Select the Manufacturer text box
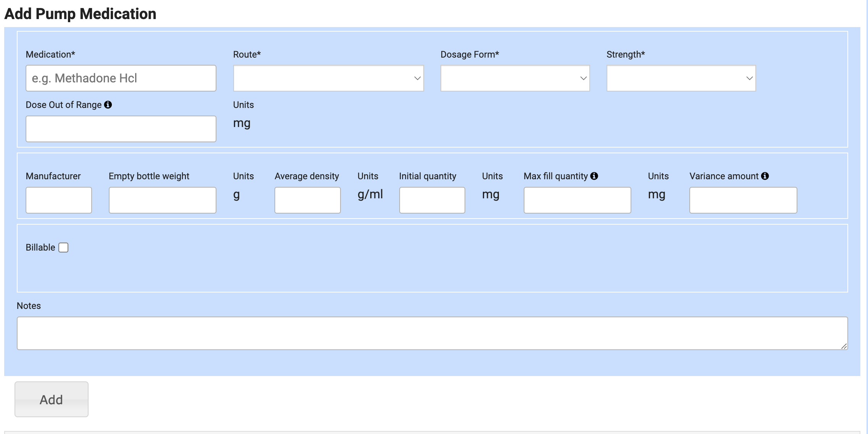 (58, 200)
